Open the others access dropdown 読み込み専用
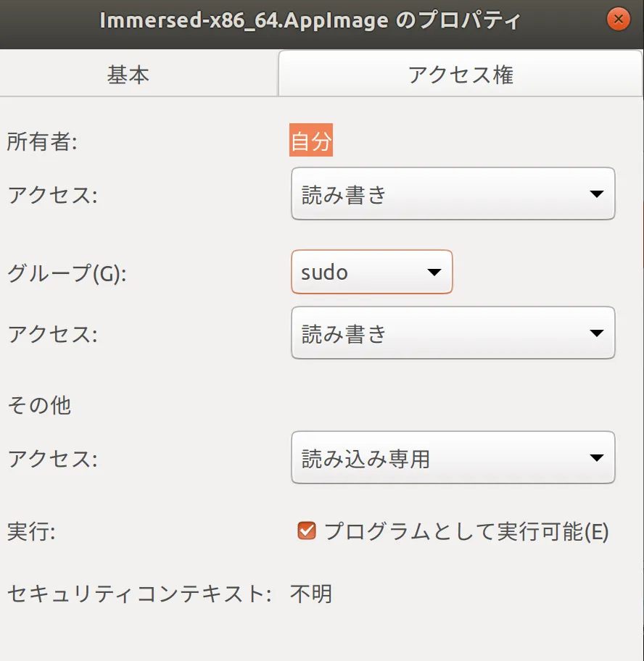Viewport: 644px width, 661px height. click(453, 457)
